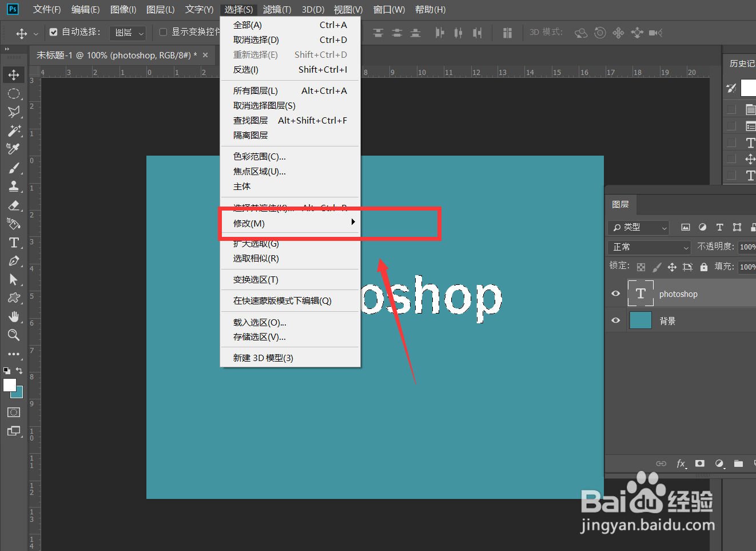Select the Horizontal Type tool
The width and height of the screenshot is (756, 551).
pyautogui.click(x=14, y=243)
